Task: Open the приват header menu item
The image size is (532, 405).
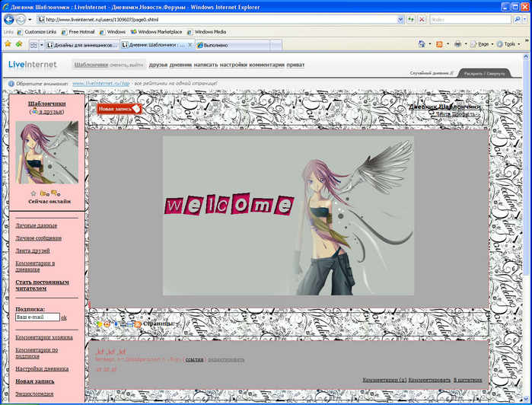Action: pos(295,65)
